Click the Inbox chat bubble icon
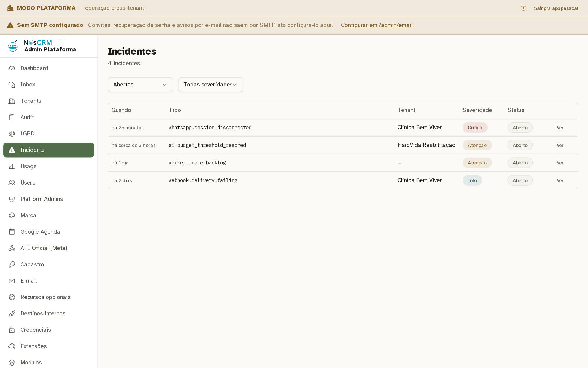Image resolution: width=588 pixels, height=368 pixels. 12,85
